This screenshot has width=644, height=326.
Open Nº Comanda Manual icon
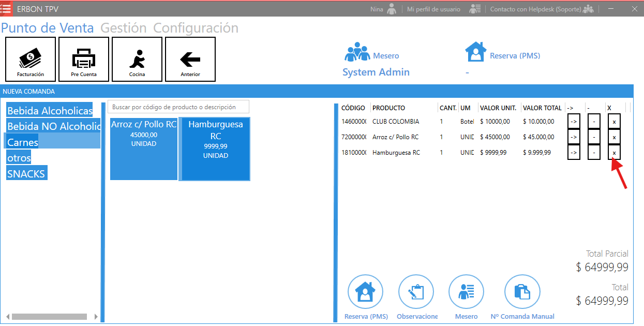tap(522, 293)
